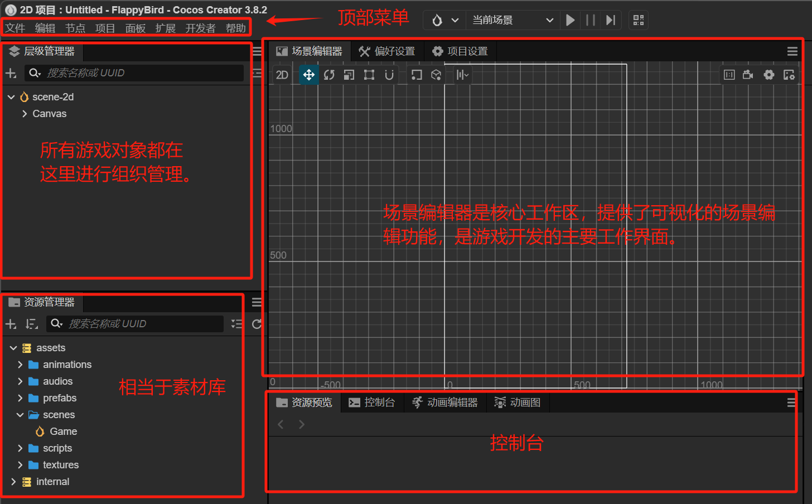The width and height of the screenshot is (812, 504).
Task: Collapse the scenes folder
Action: 20,415
